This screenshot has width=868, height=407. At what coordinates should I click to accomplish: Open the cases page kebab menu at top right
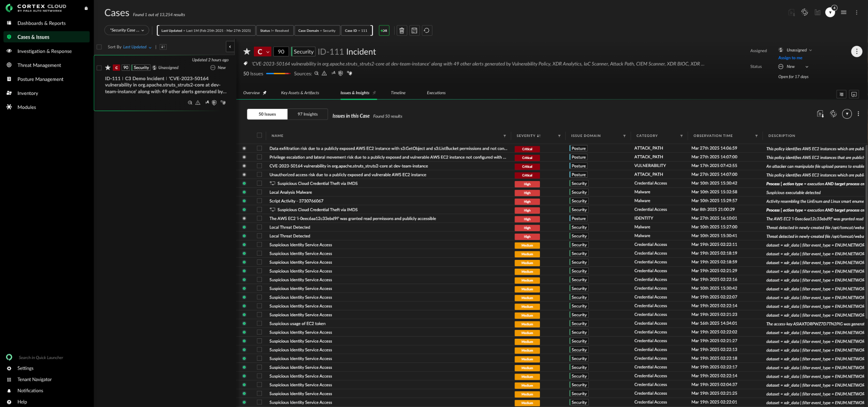coord(857,12)
